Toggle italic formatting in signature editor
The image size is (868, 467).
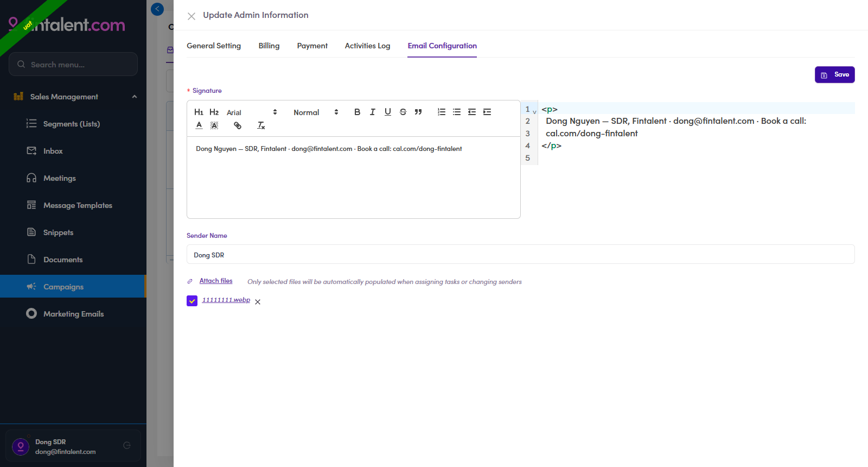point(372,112)
